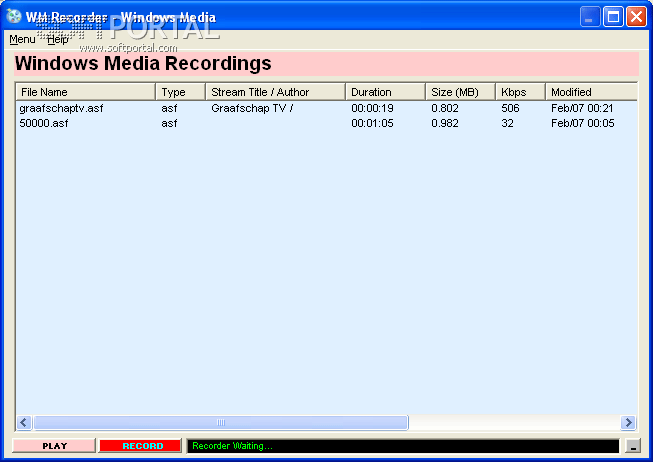Click the horizontal scrollbar thumb
Viewport: 653px width, 462px height.
[x=221, y=422]
